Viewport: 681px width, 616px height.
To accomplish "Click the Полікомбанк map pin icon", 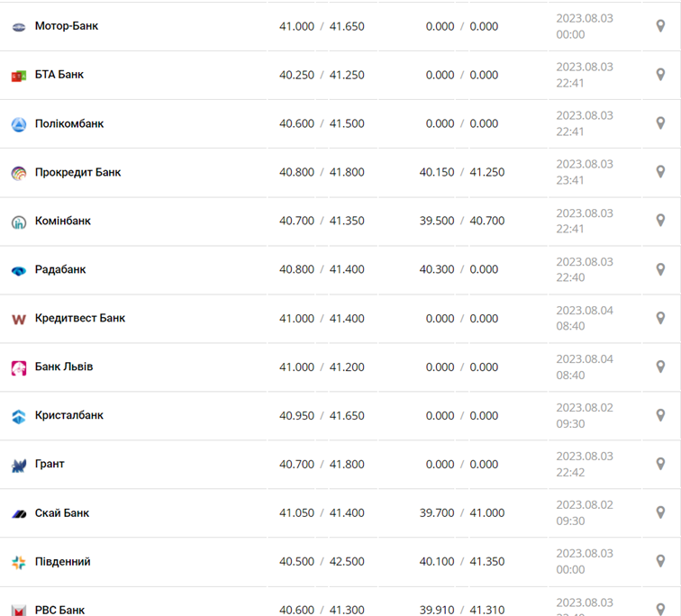I will [660, 123].
